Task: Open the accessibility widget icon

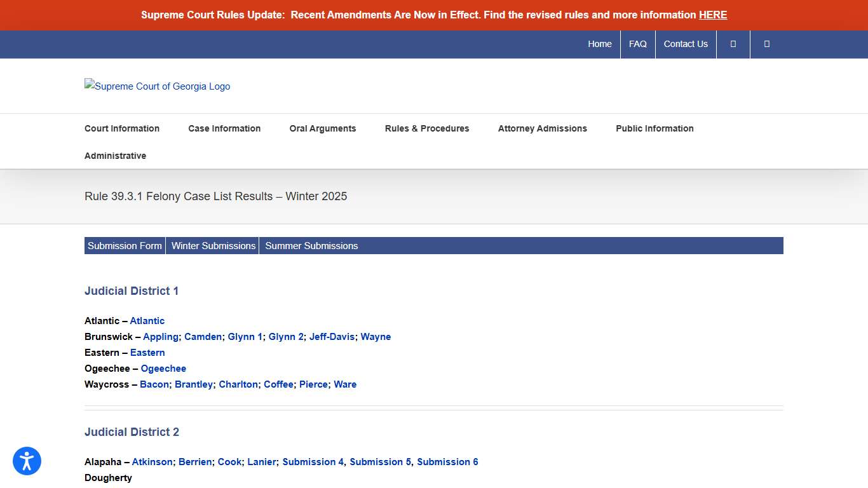Action: pyautogui.click(x=27, y=461)
